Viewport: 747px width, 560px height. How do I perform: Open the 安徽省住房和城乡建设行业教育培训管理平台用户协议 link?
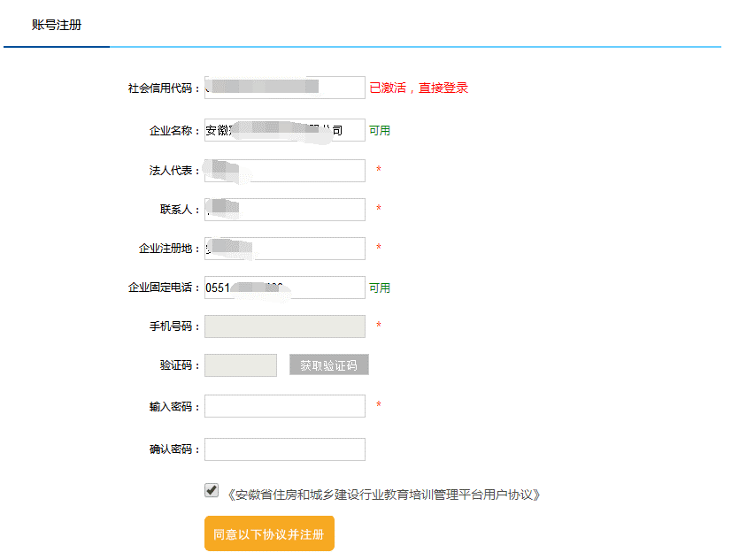click(383, 495)
